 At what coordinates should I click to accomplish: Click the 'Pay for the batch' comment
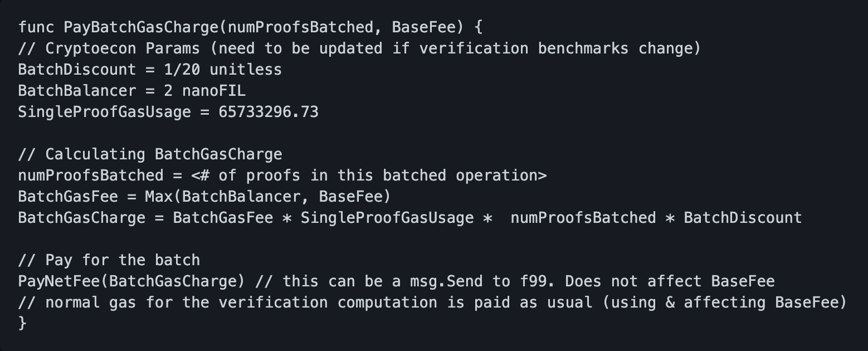109,260
